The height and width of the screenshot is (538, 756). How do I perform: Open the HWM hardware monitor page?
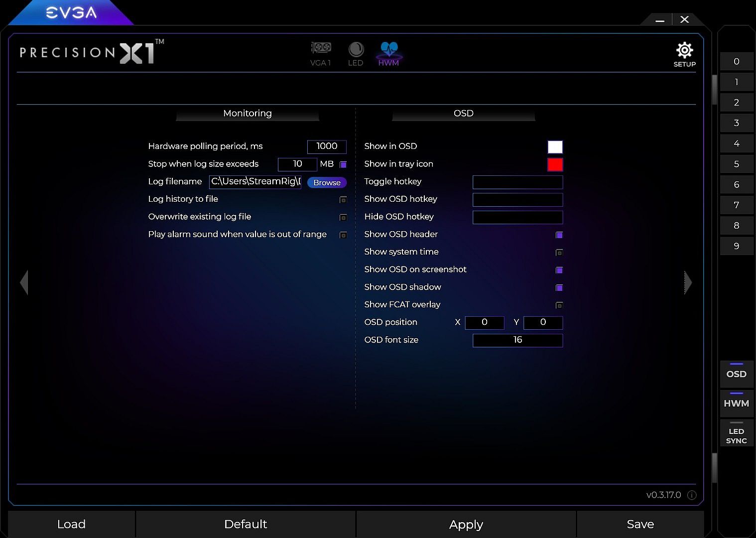pyautogui.click(x=388, y=54)
